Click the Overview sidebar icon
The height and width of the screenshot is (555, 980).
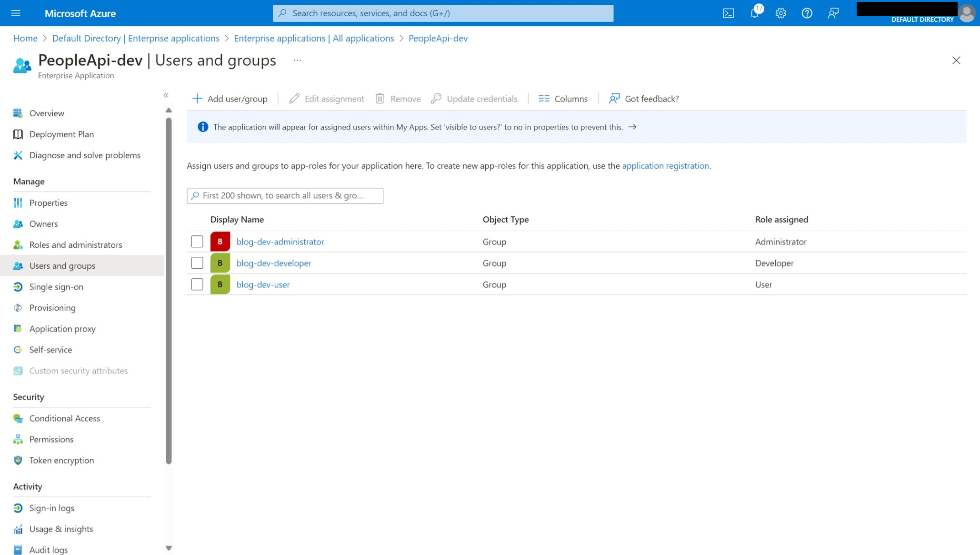tap(18, 112)
